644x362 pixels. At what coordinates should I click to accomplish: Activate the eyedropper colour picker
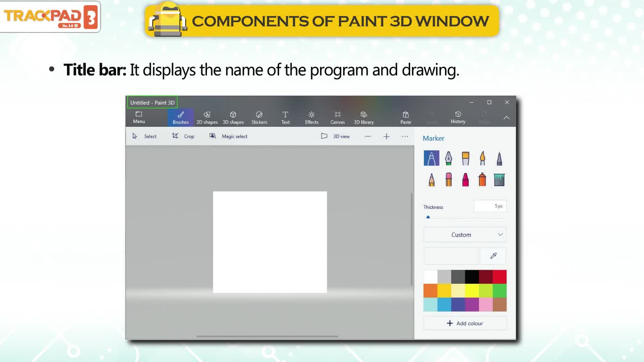(x=493, y=256)
